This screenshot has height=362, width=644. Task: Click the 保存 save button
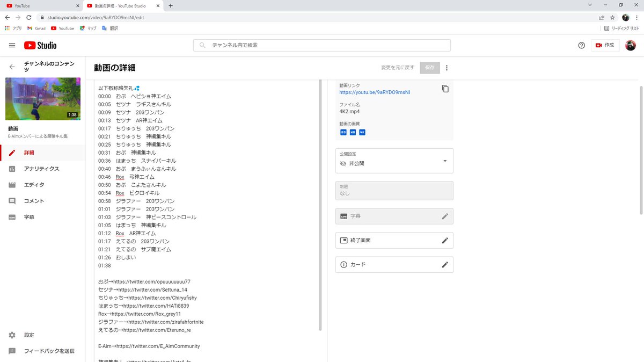pyautogui.click(x=430, y=68)
